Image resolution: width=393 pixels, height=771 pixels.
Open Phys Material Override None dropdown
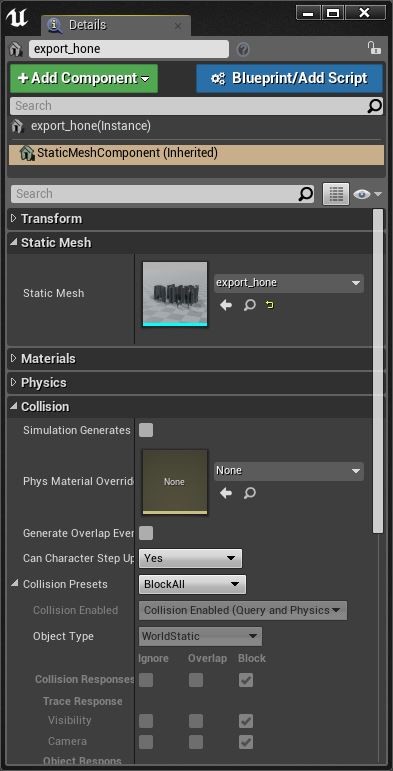[x=289, y=471]
